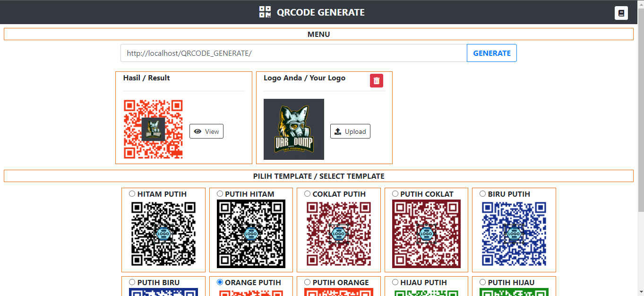
Task: Select the HITAM PUTIH template radio
Action: click(x=132, y=194)
